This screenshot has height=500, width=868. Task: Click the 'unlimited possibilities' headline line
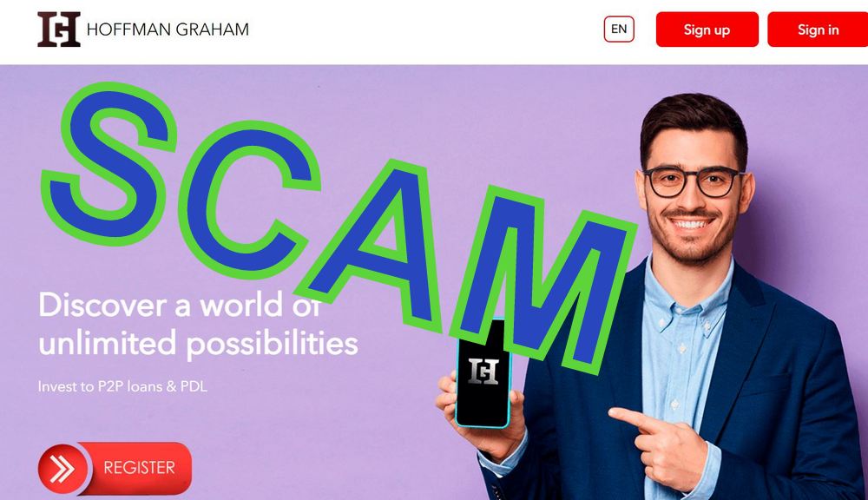pyautogui.click(x=198, y=344)
